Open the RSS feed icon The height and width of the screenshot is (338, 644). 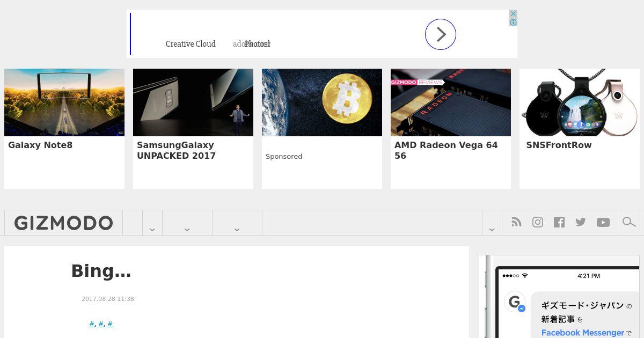pyautogui.click(x=516, y=222)
